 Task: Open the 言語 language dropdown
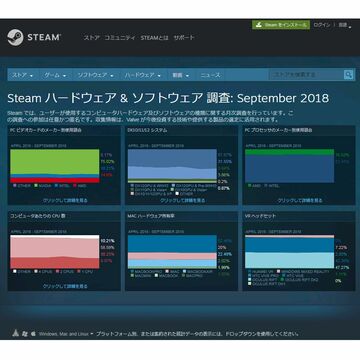pos(345,25)
